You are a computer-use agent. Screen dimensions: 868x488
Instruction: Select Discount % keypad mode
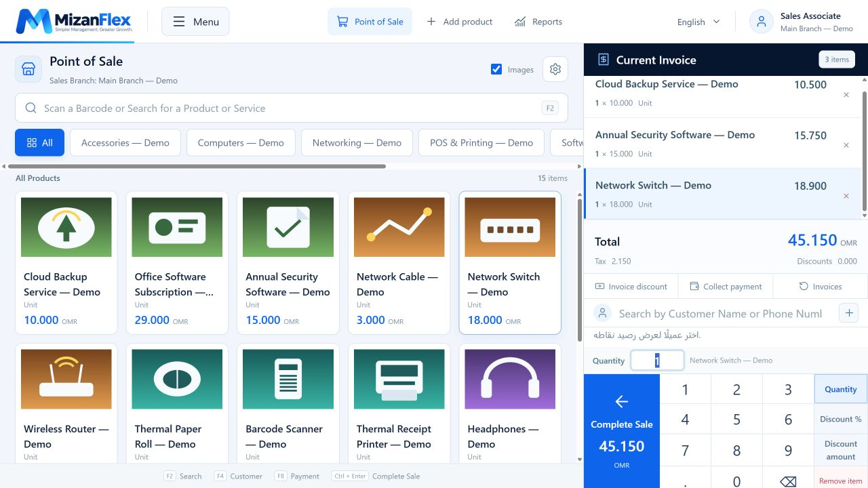pos(841,419)
